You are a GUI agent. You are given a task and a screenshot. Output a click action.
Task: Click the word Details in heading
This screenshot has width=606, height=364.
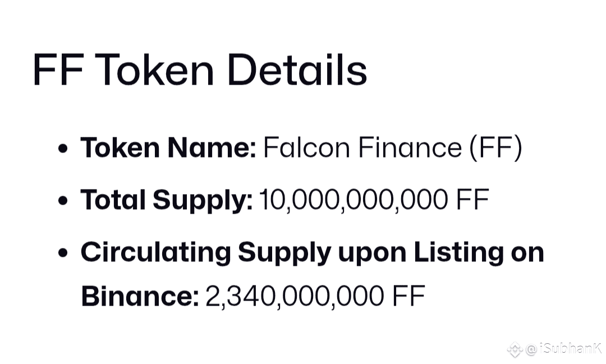click(x=297, y=70)
